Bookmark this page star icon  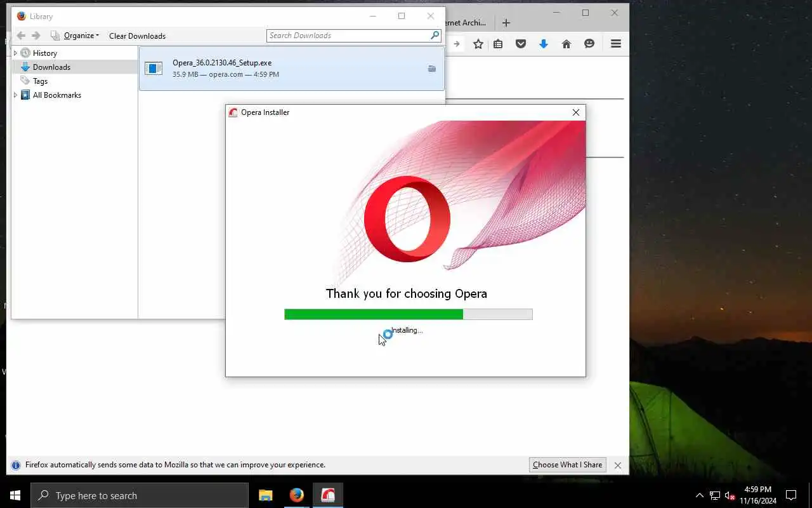(x=478, y=44)
